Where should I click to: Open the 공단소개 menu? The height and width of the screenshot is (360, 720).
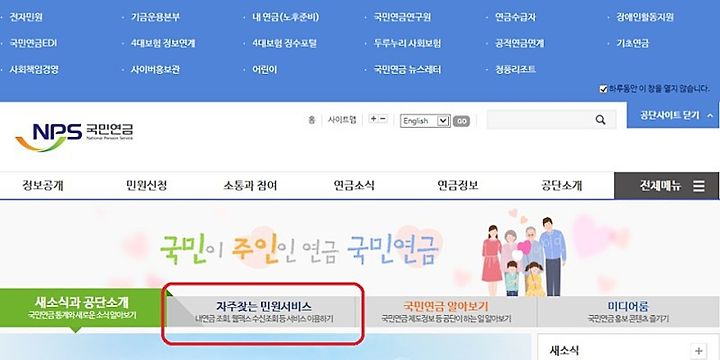(562, 186)
